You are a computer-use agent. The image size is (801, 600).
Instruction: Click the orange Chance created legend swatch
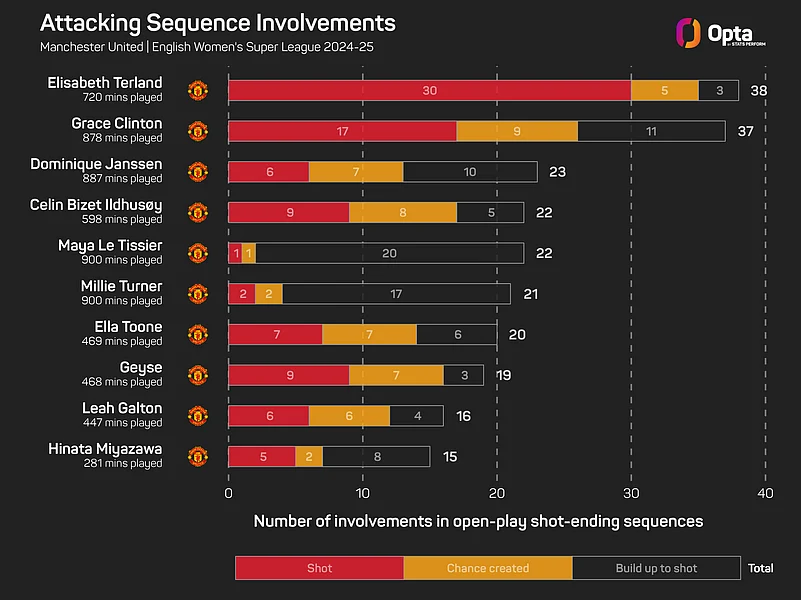pyautogui.click(x=488, y=568)
